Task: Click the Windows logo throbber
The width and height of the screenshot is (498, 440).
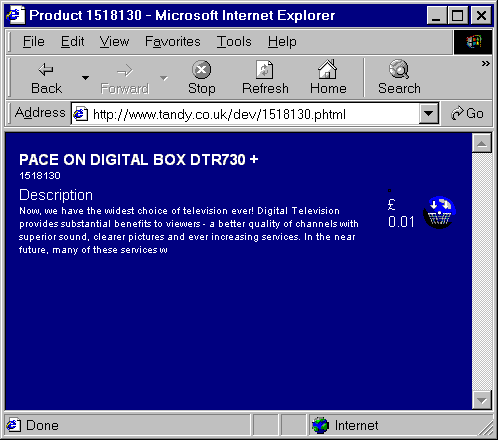Action: pos(473,42)
